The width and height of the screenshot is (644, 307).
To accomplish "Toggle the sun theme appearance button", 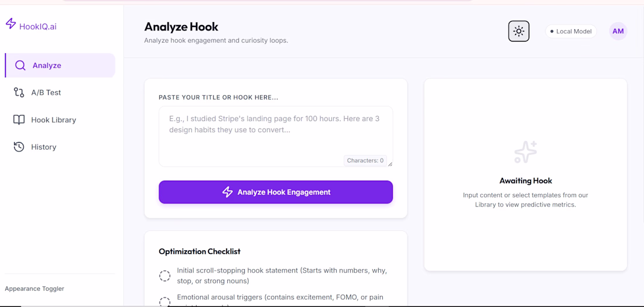I will click(x=519, y=31).
